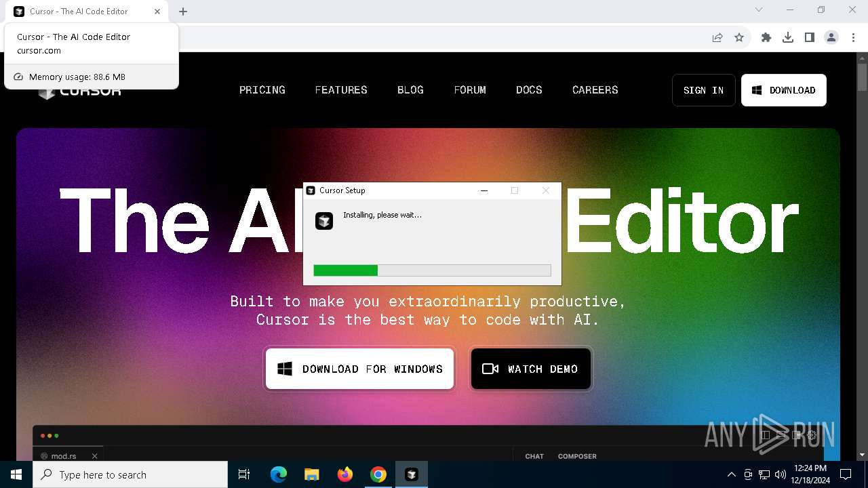Click the taskbar search box
The image size is (868, 488).
click(x=130, y=474)
